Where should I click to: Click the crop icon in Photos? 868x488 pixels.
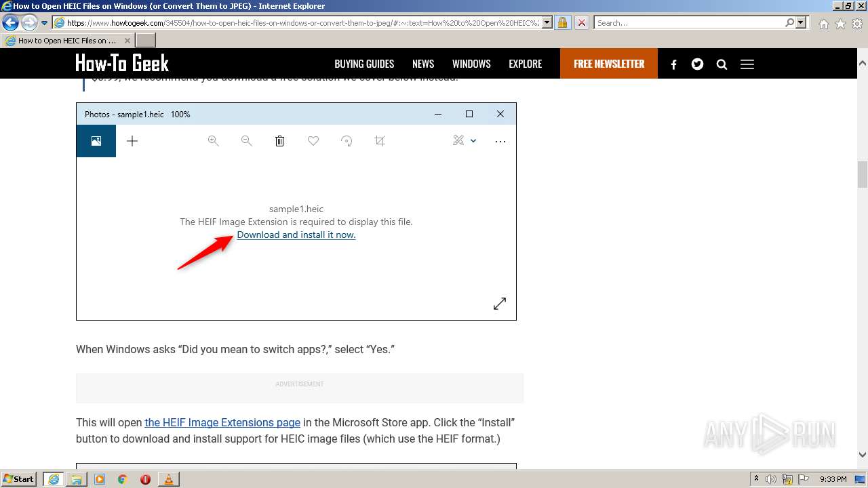[x=380, y=141]
